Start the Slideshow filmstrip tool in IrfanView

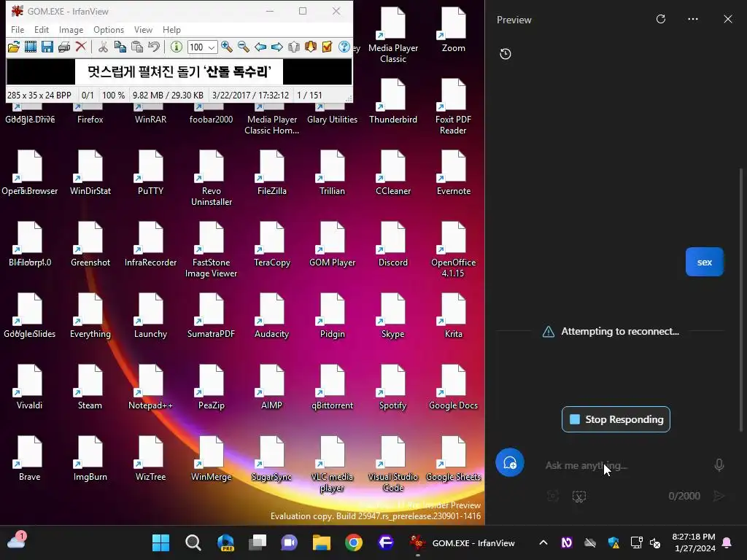[x=31, y=47]
